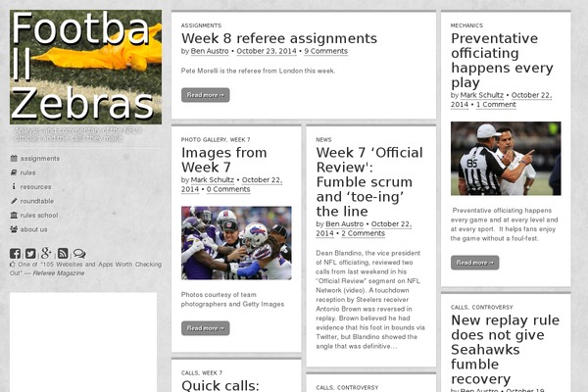Open the Facebook social icon

click(x=15, y=254)
